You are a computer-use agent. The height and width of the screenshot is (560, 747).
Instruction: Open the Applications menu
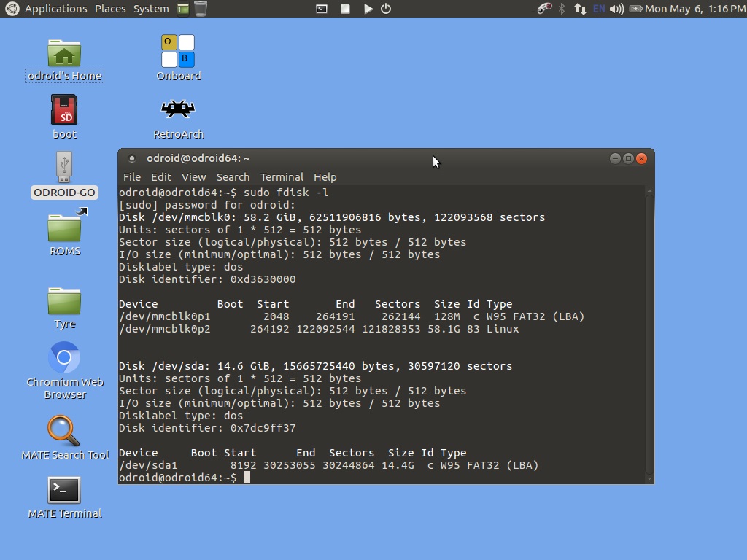coord(55,9)
